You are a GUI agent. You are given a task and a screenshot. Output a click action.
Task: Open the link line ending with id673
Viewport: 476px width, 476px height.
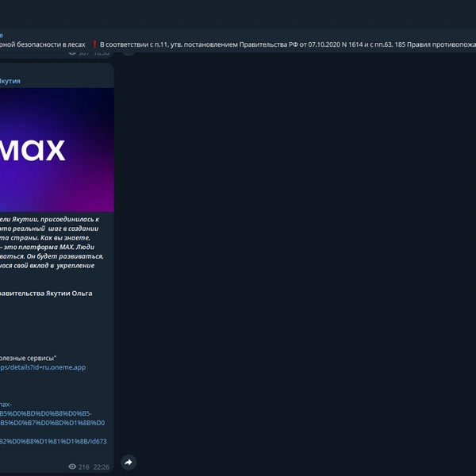(53, 441)
